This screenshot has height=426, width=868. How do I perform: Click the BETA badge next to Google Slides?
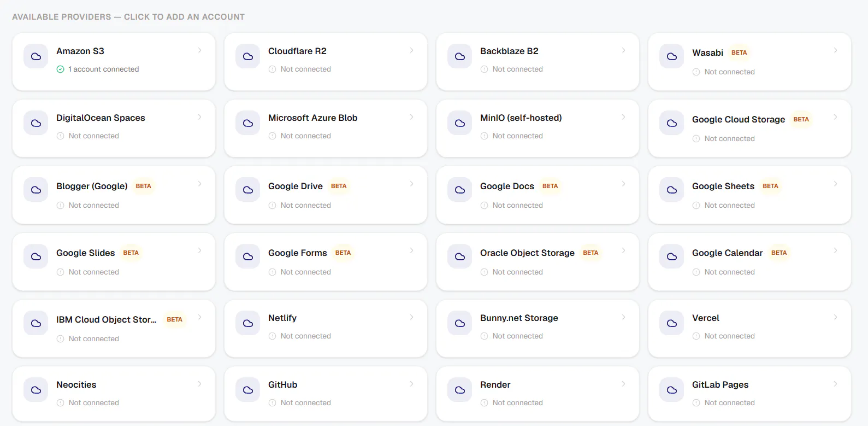pos(131,253)
